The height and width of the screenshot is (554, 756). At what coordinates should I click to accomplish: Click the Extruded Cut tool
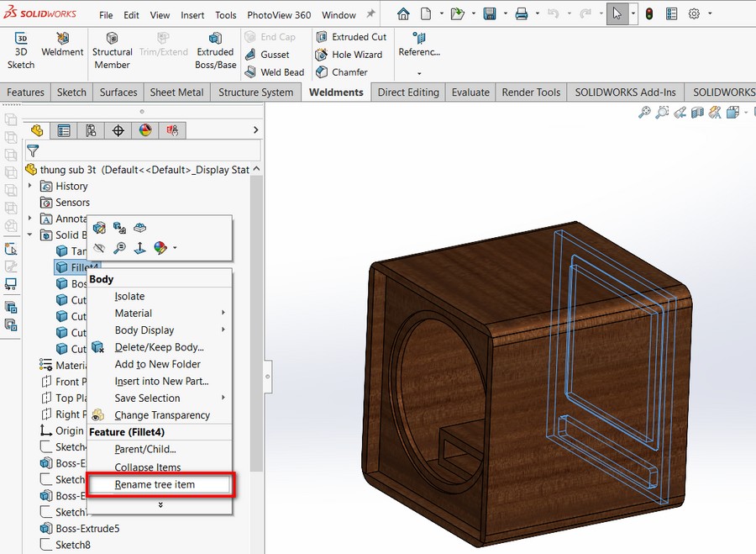(351, 37)
